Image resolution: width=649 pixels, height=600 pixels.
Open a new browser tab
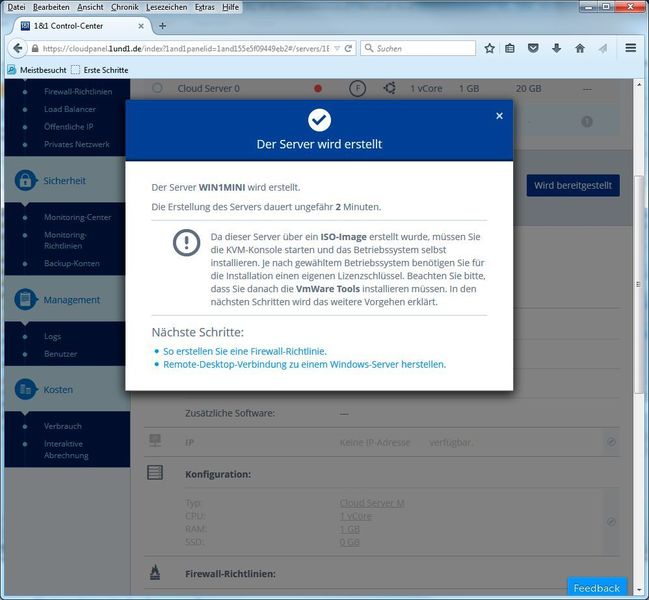pyautogui.click(x=162, y=26)
